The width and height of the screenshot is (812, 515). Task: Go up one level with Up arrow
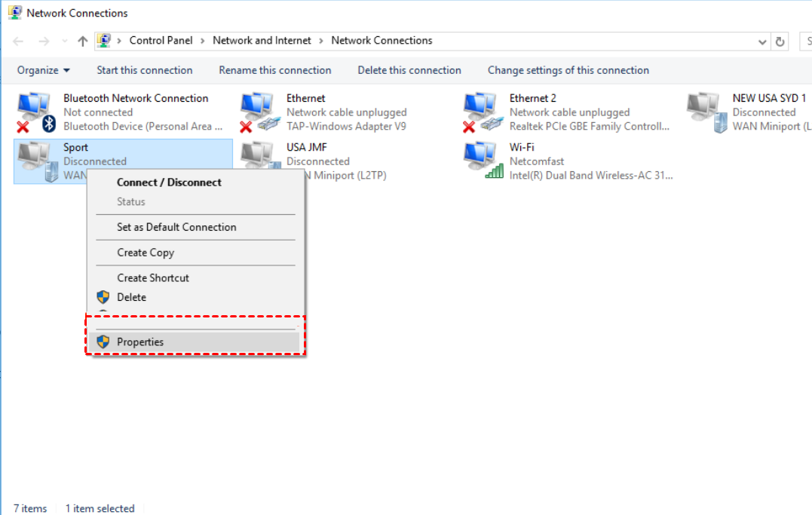82,41
